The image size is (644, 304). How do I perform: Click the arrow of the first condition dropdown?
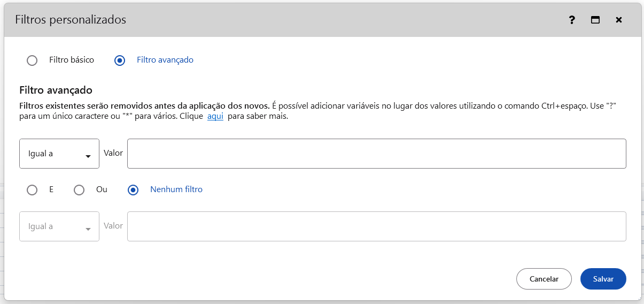coord(88,156)
